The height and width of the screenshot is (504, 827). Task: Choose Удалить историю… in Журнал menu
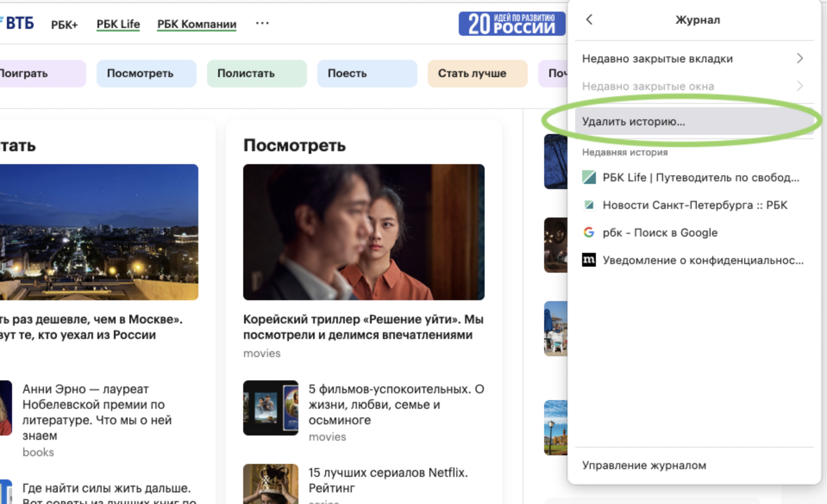pyautogui.click(x=694, y=121)
